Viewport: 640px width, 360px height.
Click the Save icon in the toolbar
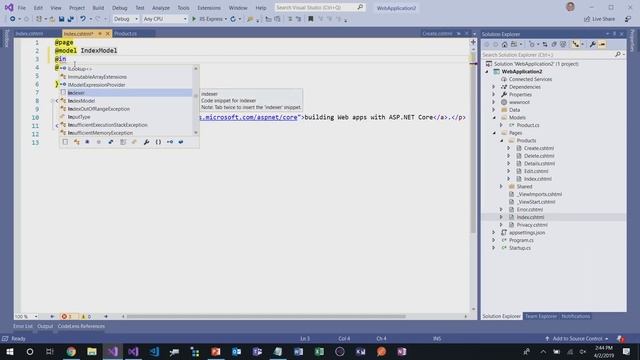61,19
